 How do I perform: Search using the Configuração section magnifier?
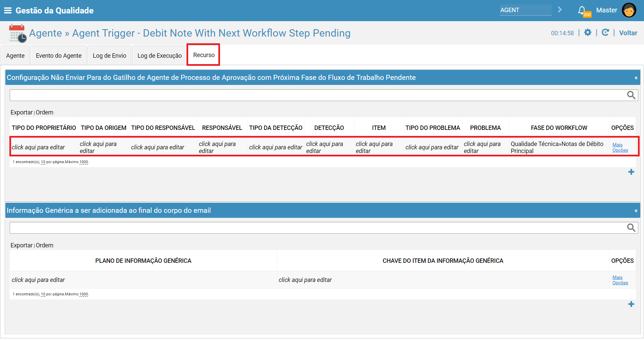631,95
